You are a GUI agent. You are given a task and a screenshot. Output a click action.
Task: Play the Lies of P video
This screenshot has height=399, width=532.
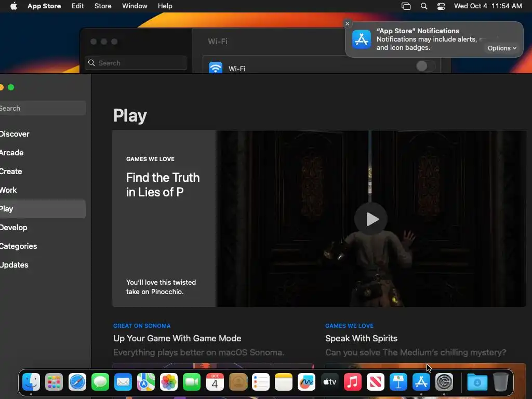pos(371,219)
